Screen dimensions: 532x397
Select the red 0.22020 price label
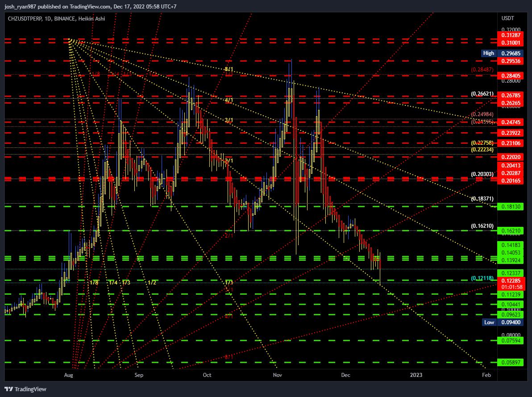tap(511, 157)
